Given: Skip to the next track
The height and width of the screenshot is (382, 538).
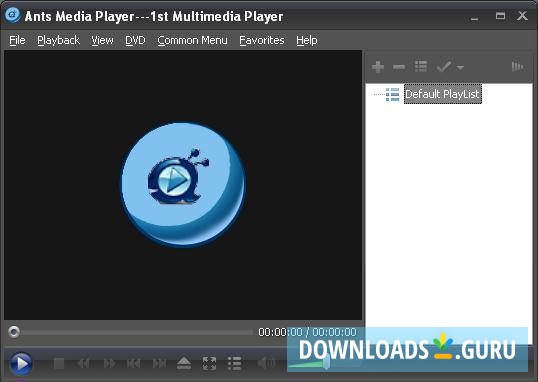Looking at the screenshot, I should click(159, 363).
